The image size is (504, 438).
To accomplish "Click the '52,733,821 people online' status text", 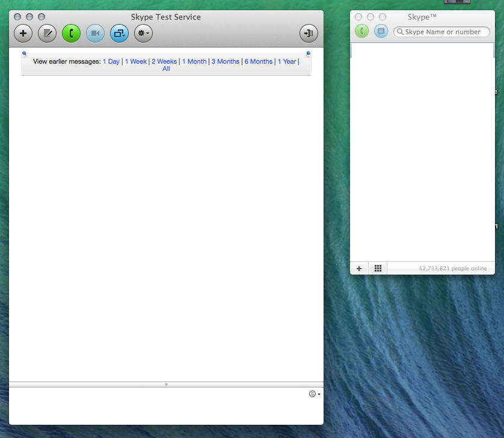I will 453,269.
